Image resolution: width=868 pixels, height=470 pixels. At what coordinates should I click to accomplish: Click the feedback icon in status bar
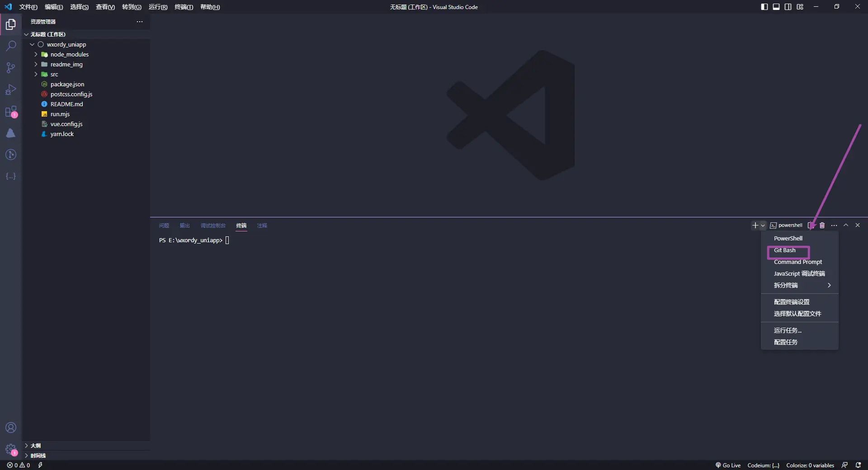coord(844,465)
